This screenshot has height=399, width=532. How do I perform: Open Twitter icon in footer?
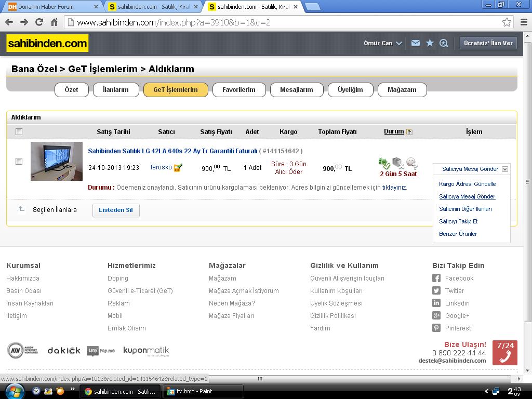click(436, 291)
